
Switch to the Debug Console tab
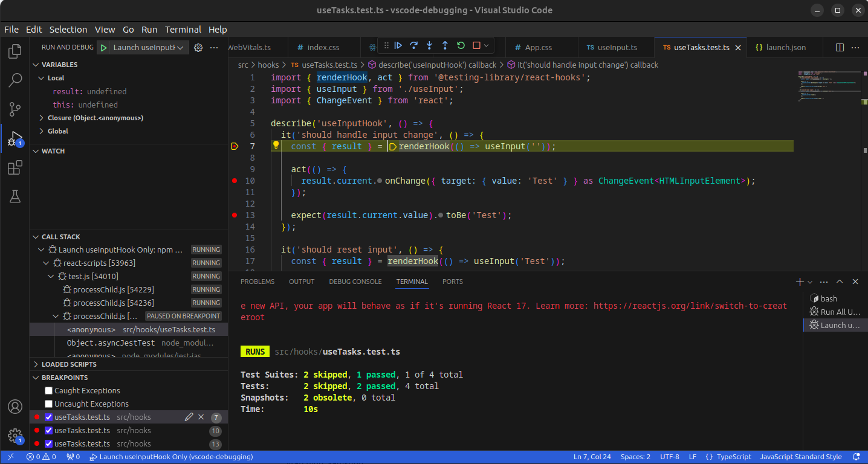[355, 282]
